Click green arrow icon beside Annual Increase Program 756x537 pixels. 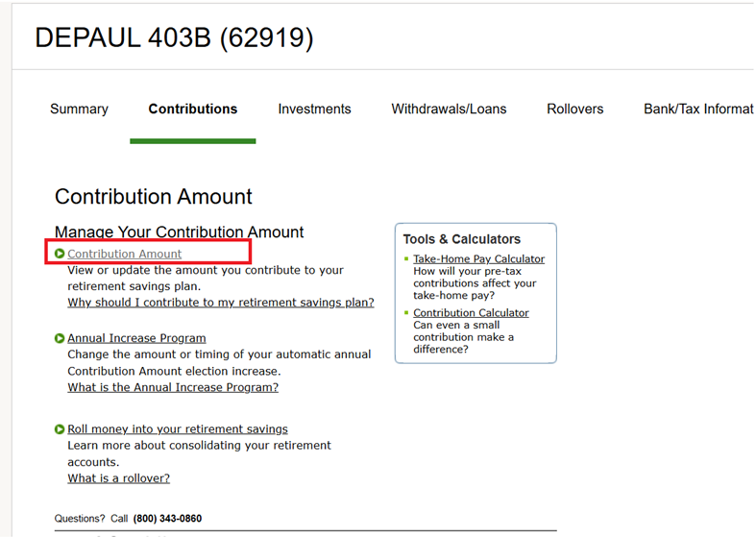(x=60, y=339)
